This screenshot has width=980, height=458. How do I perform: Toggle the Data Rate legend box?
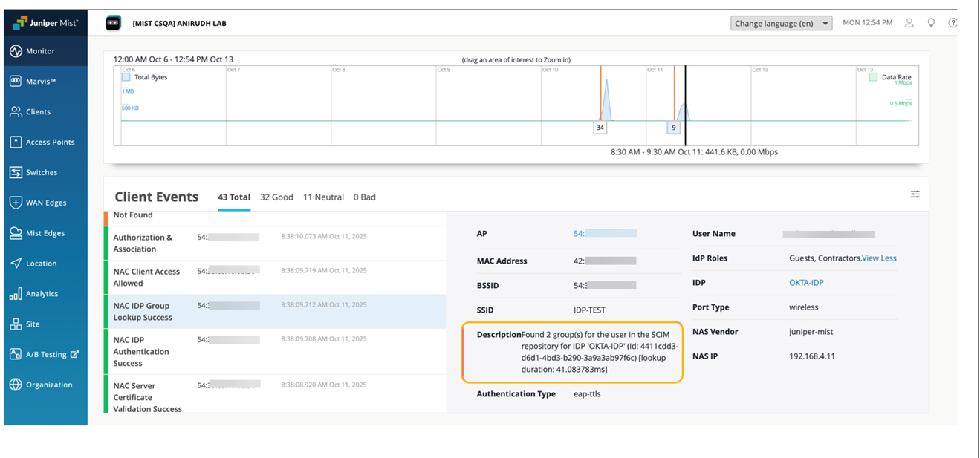(873, 77)
